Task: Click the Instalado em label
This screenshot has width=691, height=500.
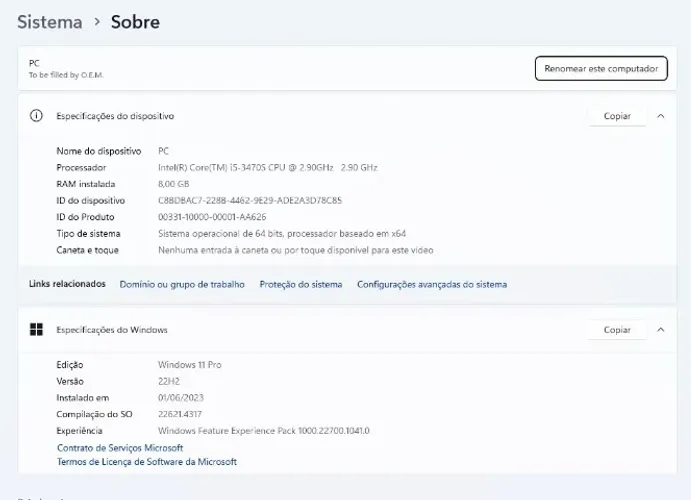Action: [82, 398]
